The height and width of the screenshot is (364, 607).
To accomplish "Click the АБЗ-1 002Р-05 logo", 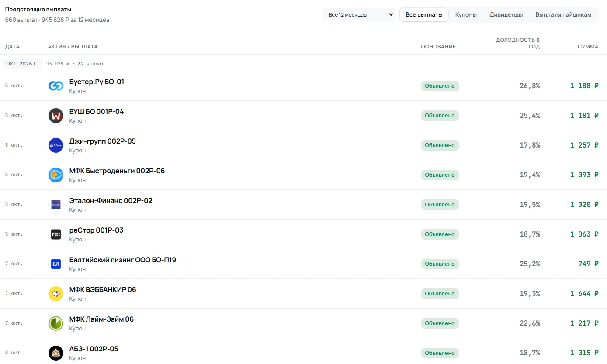I will coord(56,353).
